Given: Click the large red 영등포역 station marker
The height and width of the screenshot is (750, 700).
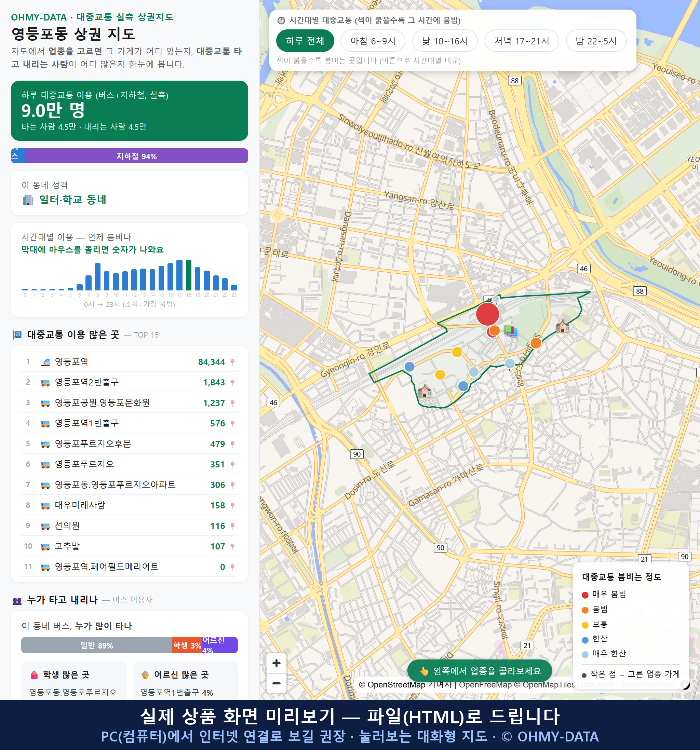Looking at the screenshot, I should tap(487, 314).
